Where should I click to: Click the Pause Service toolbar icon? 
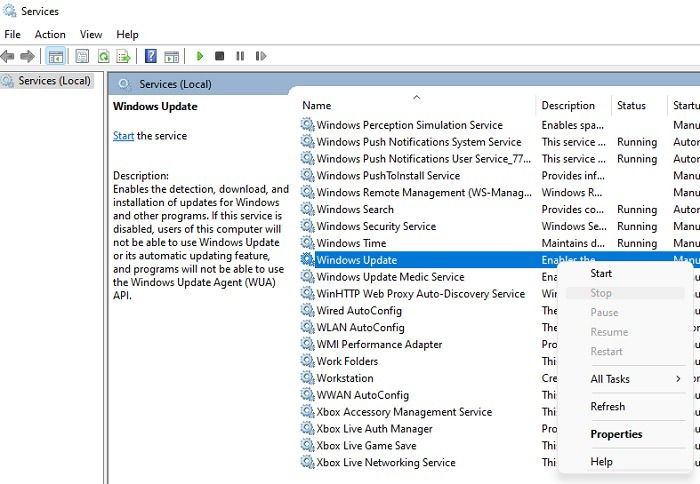point(240,56)
